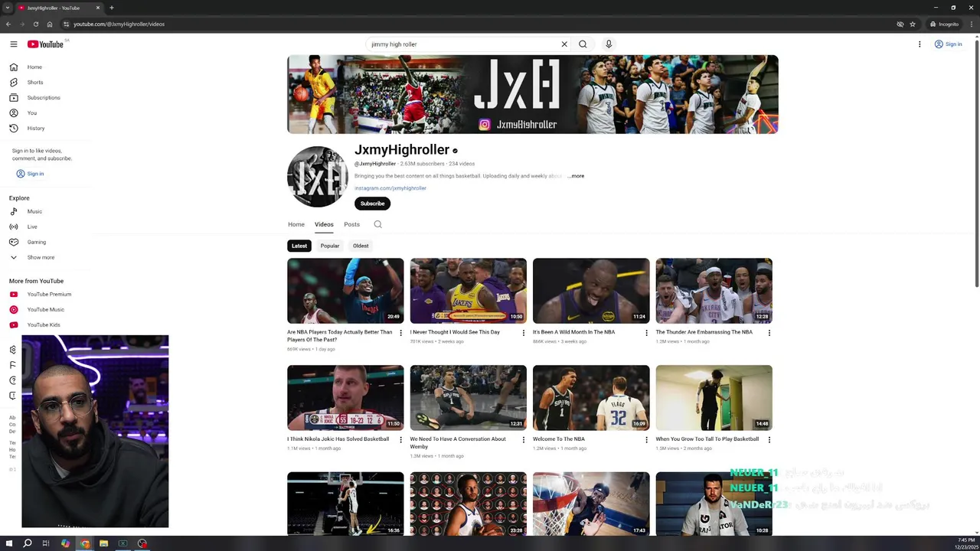Viewport: 980px width, 551px height.
Task: Go to the YouTube logo home
Action: point(46,44)
